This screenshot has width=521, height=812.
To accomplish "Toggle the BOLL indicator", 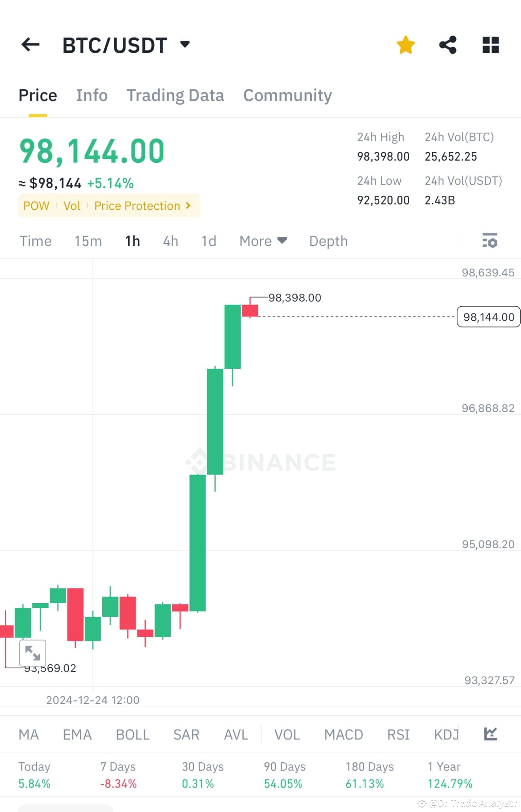I will tap(133, 735).
